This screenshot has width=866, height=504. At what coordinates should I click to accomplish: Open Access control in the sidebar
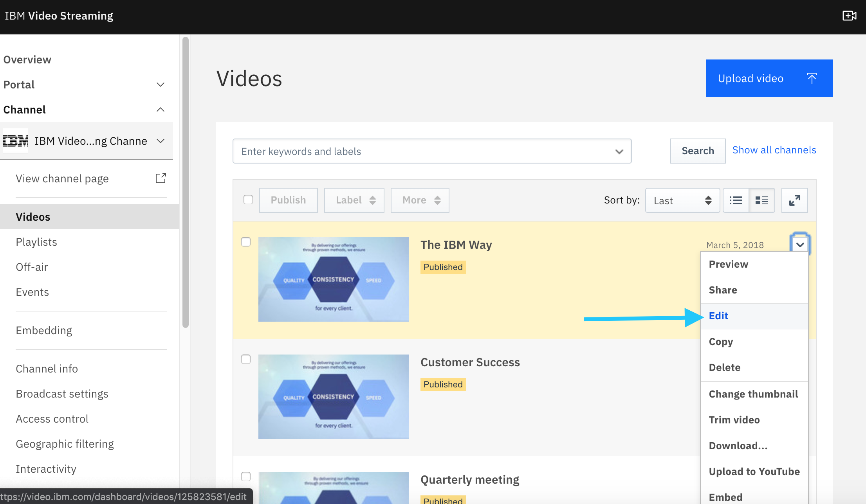tap(52, 419)
